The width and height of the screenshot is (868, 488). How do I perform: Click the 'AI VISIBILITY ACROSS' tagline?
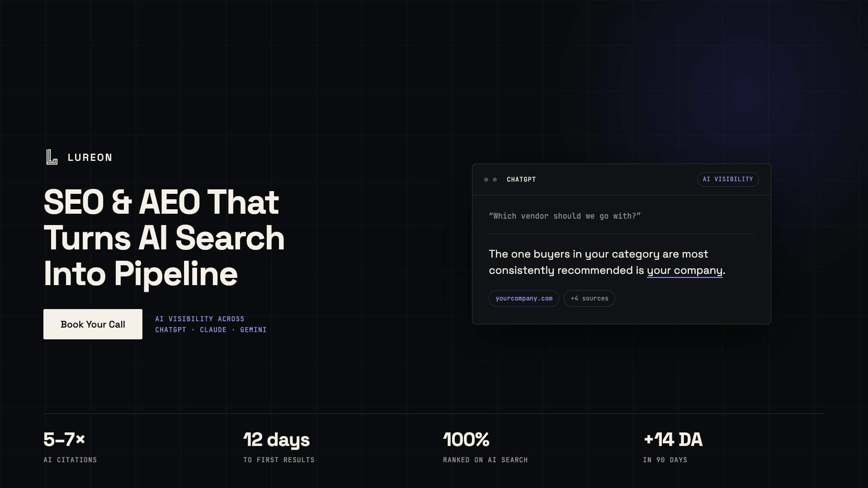(x=200, y=319)
